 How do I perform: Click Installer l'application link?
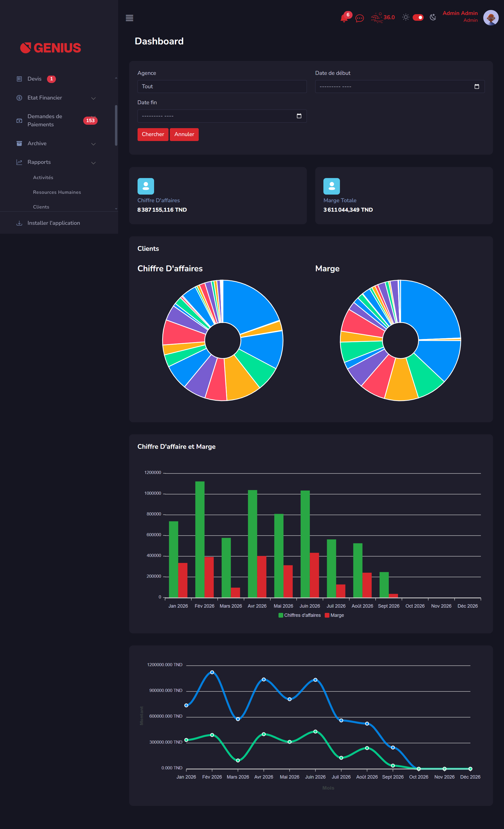54,223
